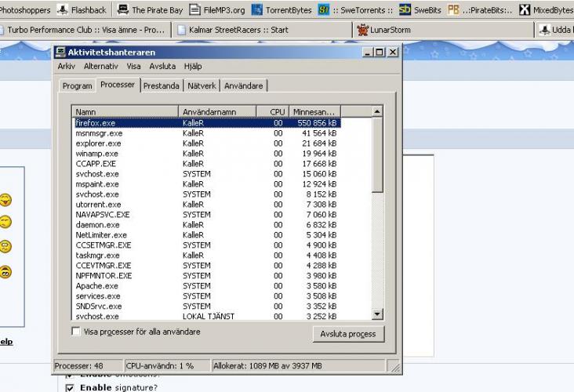Enable 'Visa processer för alla användare' checkbox
This screenshot has width=574, height=392.
76,332
